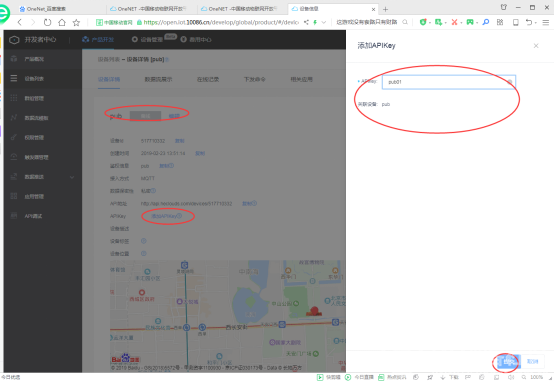Bookmark the page with the star icon
Image resolution: width=554 pixels, height=383 pixels.
[76, 22]
